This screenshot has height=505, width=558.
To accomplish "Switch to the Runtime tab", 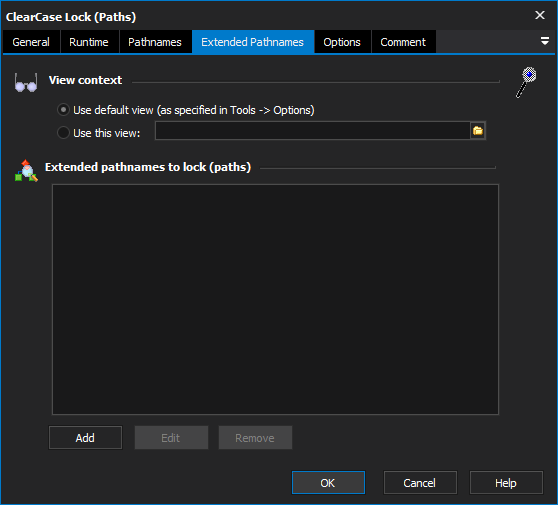I will pyautogui.click(x=89, y=42).
